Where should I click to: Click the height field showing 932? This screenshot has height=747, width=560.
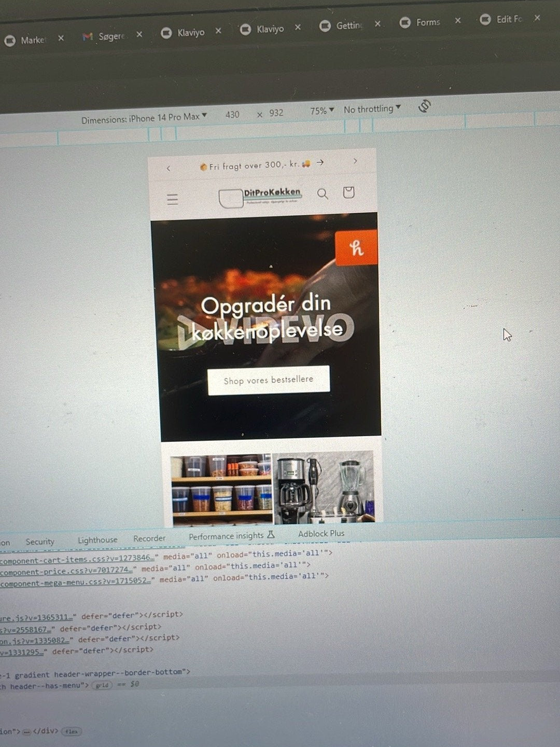(x=276, y=113)
